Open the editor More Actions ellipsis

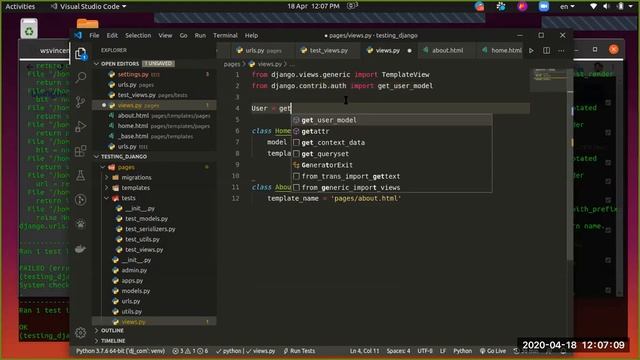(561, 51)
